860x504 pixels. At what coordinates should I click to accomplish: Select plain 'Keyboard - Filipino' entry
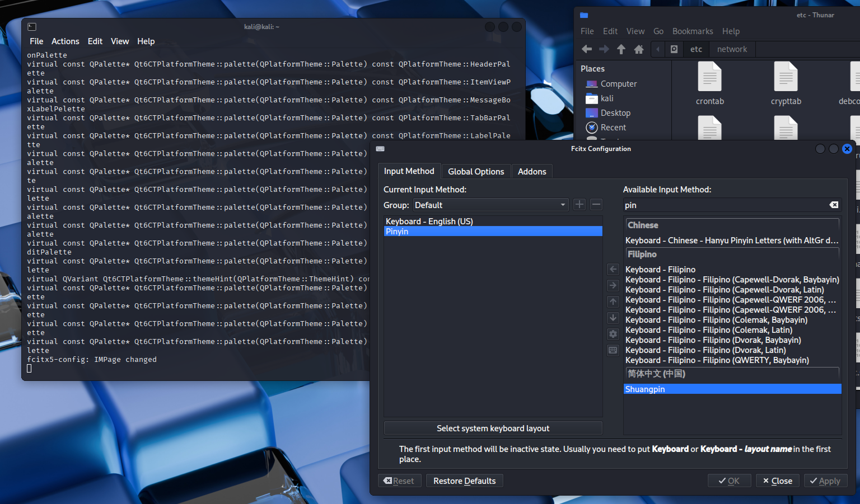click(732, 270)
